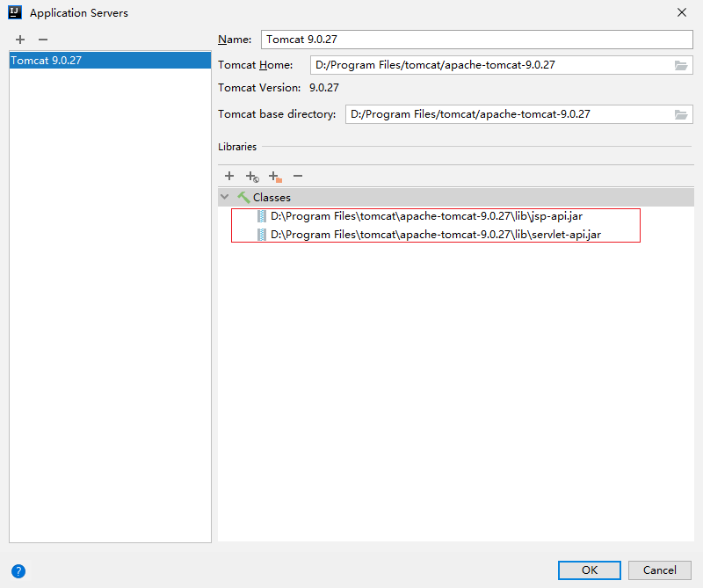Click the Tomcat Version label
Viewport: 703px width, 588px height.
tap(259, 88)
